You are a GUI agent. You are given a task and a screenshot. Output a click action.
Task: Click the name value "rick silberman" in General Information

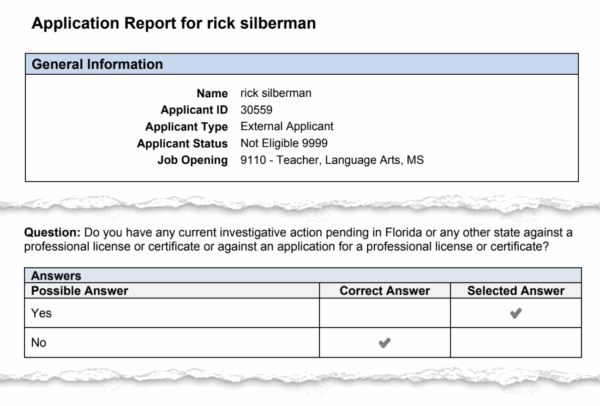point(276,93)
